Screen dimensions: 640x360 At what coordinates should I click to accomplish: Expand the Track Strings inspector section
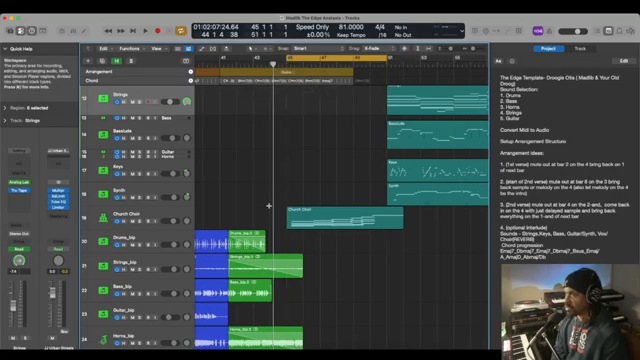tap(5, 121)
